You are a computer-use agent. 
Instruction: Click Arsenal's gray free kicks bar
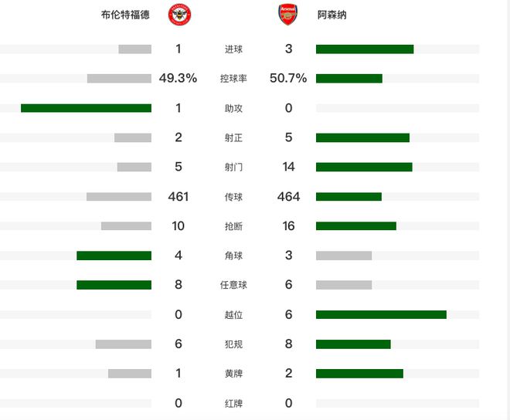coord(344,285)
